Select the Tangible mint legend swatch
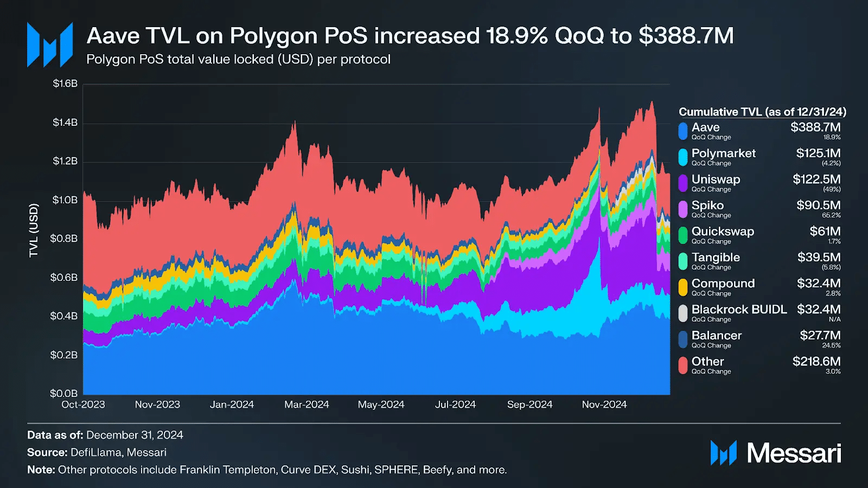 [683, 261]
